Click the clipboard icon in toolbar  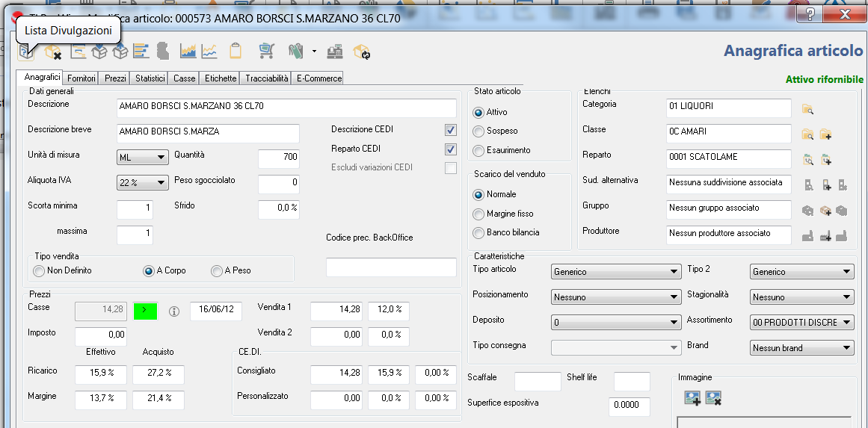(236, 52)
